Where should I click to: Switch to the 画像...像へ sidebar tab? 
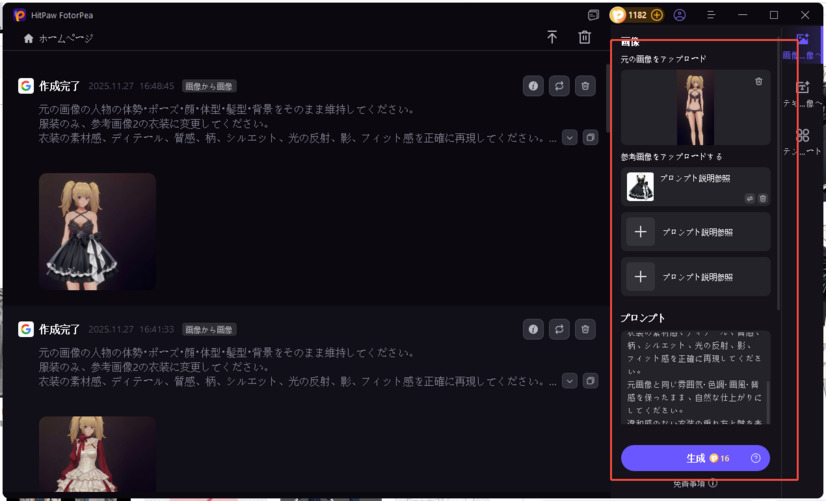pos(802,45)
